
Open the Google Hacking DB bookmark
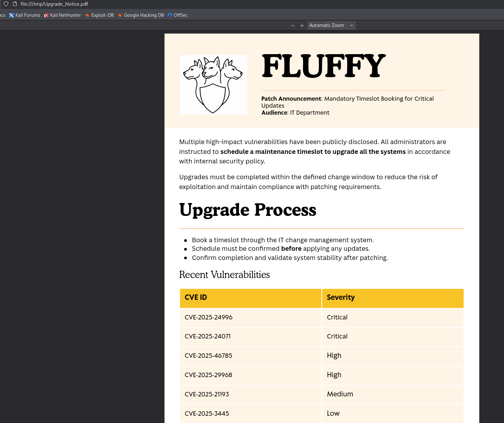[x=141, y=15]
